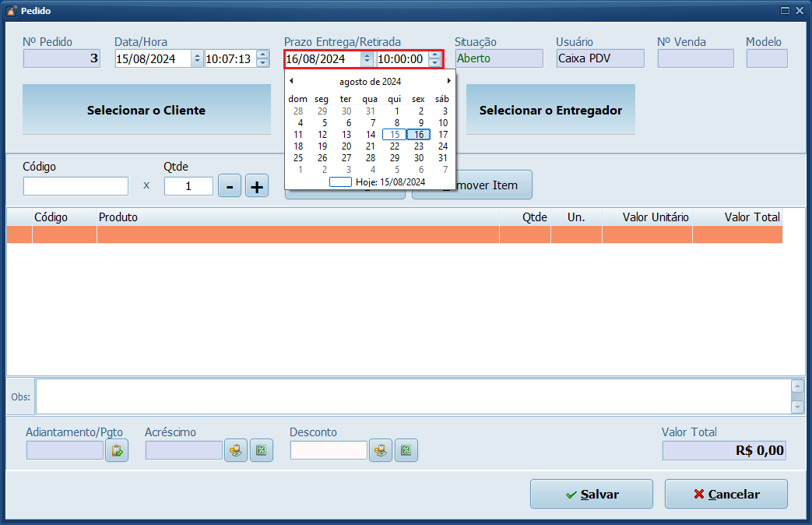
Task: Open the Data/Hora date spinner
Action: coord(197,58)
